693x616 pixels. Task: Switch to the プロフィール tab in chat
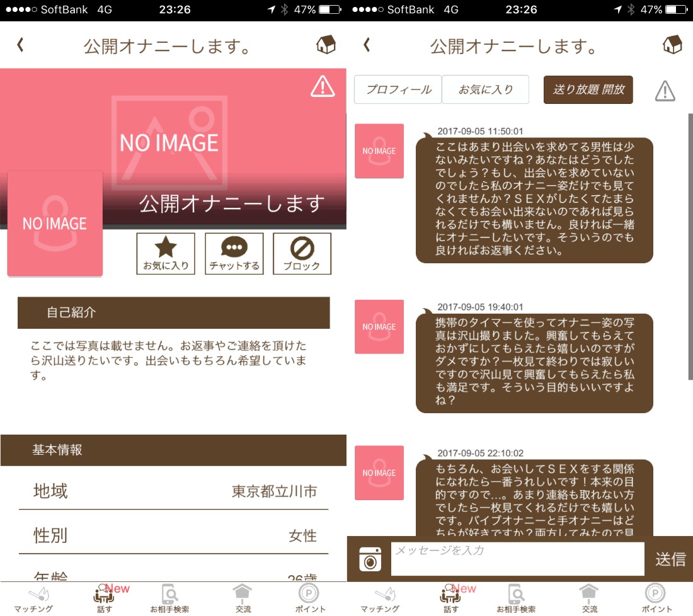tap(398, 89)
